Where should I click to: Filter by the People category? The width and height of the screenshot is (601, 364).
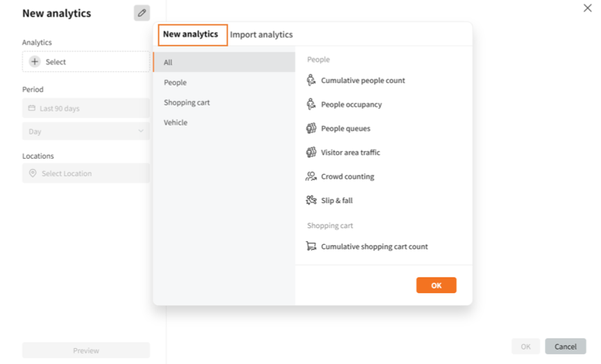click(x=176, y=83)
